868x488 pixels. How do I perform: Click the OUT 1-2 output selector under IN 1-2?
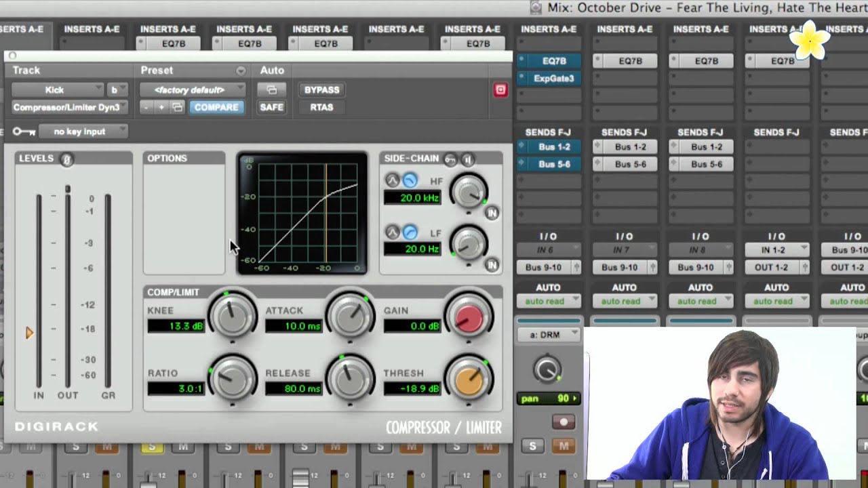click(772, 268)
